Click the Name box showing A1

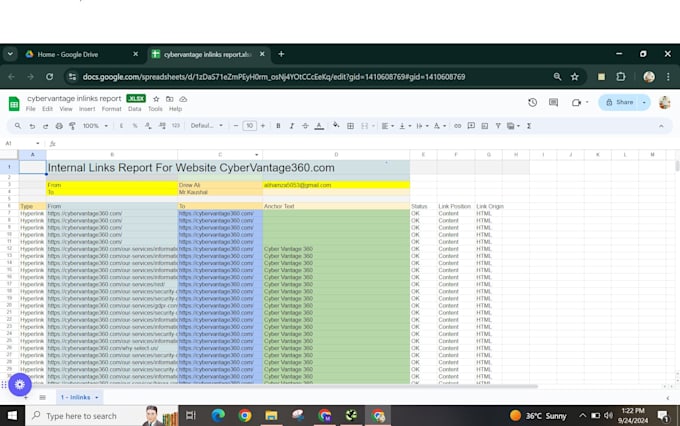click(22, 144)
